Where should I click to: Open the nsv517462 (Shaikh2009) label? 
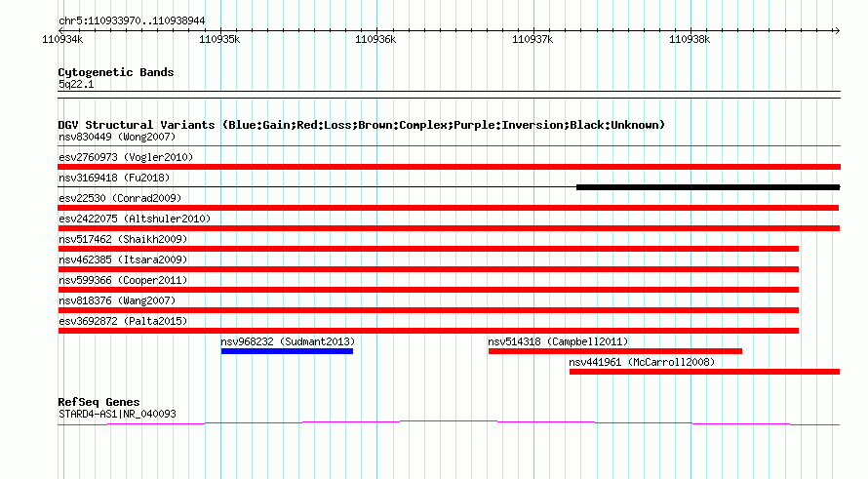point(123,239)
